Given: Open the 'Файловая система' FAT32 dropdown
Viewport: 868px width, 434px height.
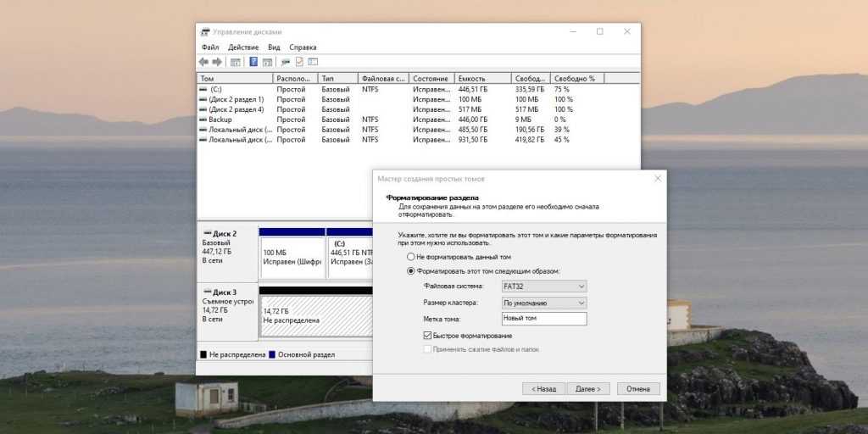Looking at the screenshot, I should (x=544, y=287).
